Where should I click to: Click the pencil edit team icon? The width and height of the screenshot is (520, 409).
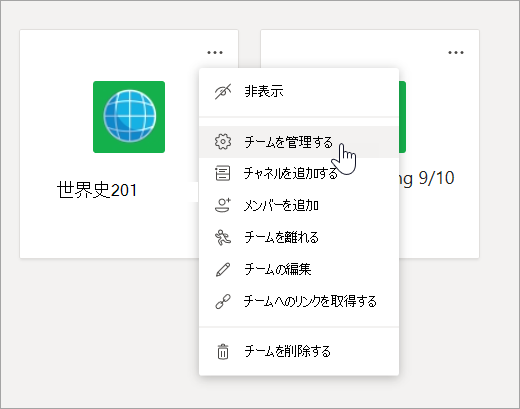pyautogui.click(x=223, y=269)
